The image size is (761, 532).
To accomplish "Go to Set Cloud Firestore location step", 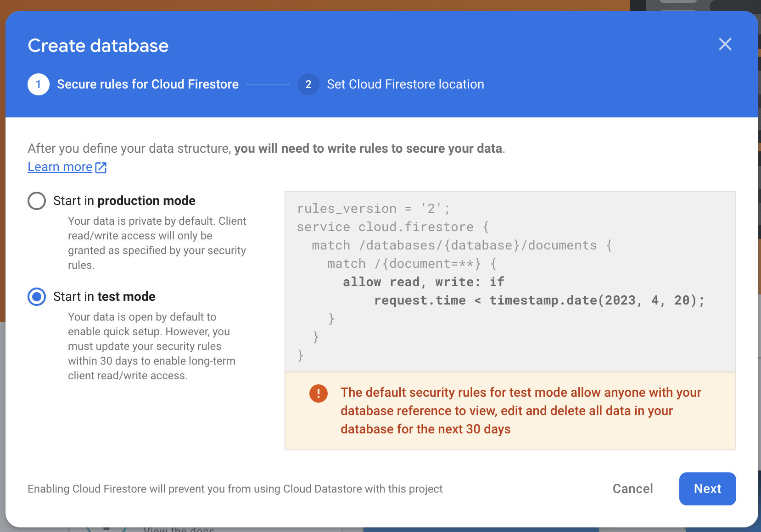I will (x=405, y=84).
